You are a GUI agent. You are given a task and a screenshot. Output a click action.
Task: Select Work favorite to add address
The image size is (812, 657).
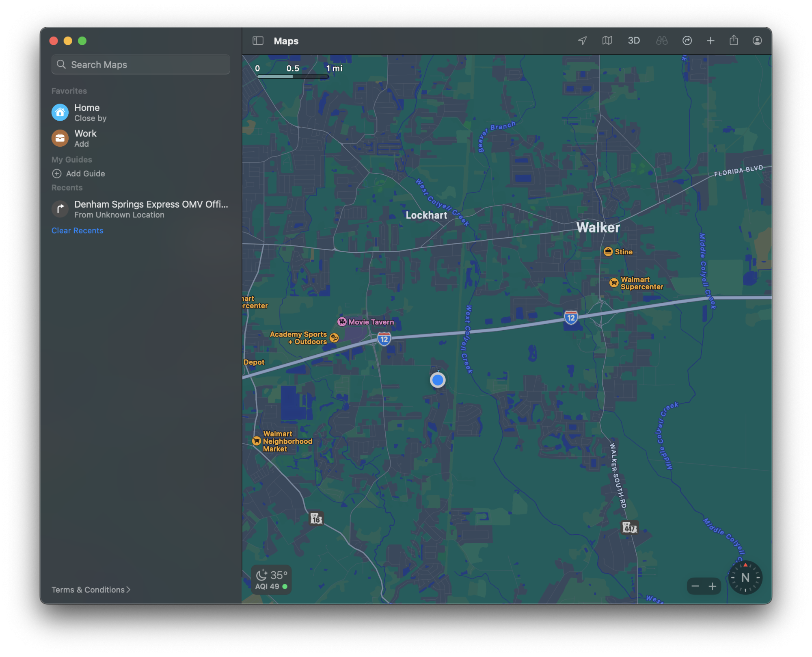(x=85, y=138)
